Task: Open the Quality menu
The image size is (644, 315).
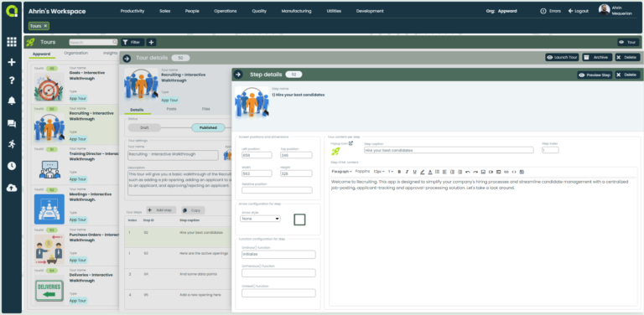Action: 259,11
